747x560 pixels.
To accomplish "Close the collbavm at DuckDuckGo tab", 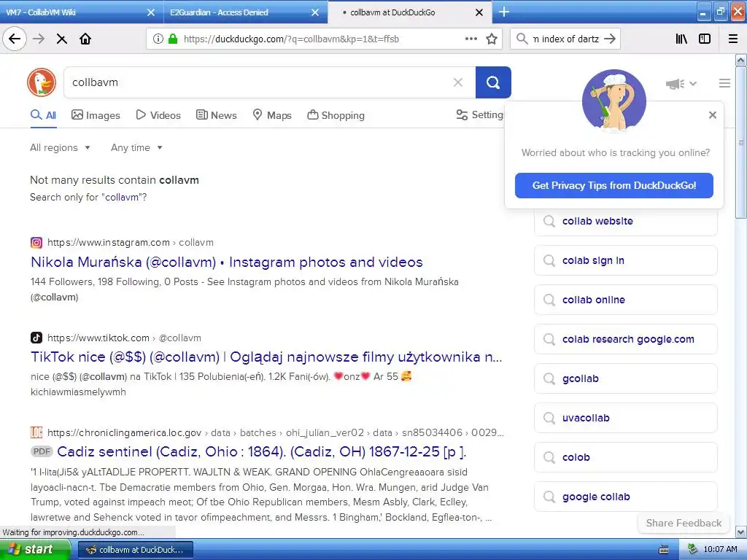I will [479, 12].
